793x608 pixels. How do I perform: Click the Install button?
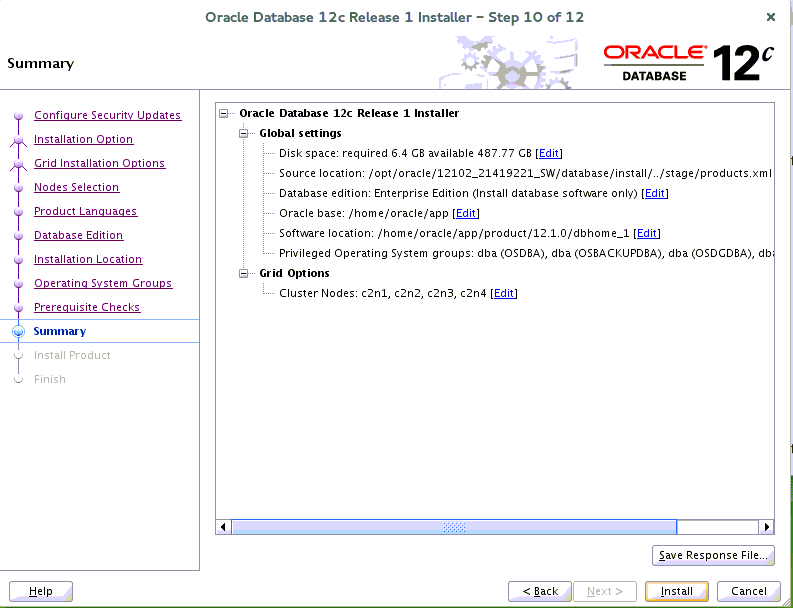pos(676,591)
